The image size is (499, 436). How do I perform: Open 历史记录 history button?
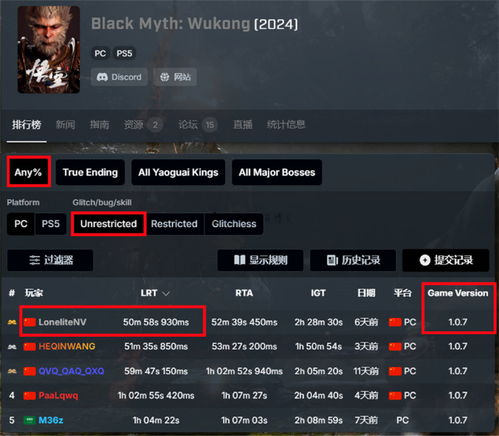pos(353,260)
